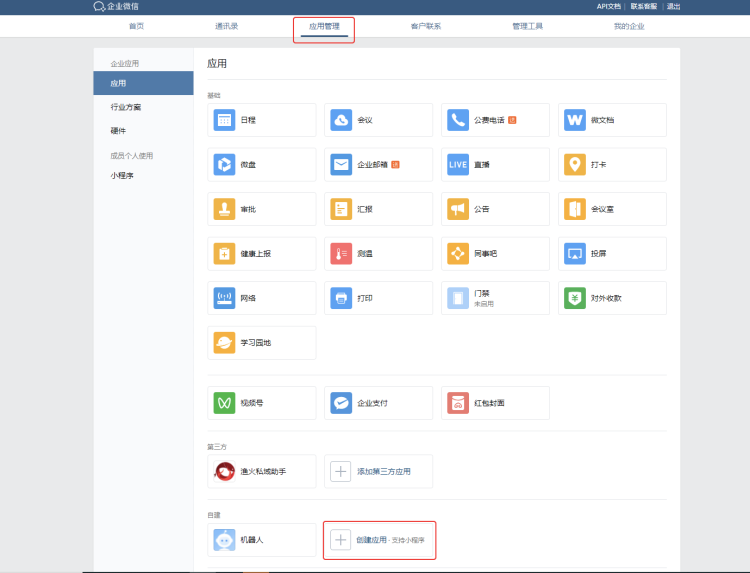Click the 创建应用 button

379,540
